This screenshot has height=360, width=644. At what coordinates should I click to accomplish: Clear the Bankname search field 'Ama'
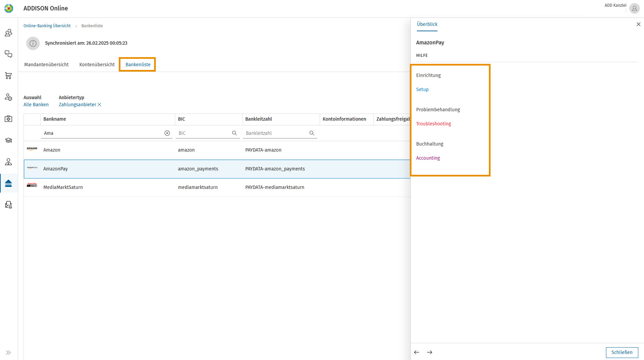tap(167, 133)
